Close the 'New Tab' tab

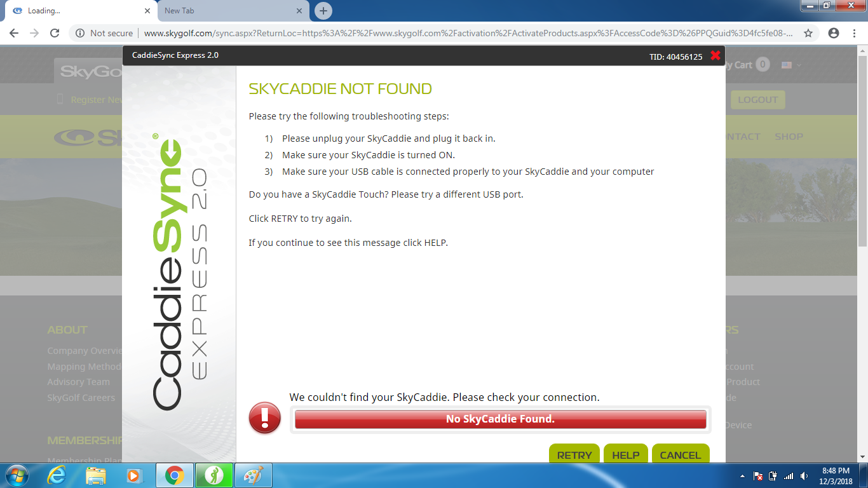point(300,11)
